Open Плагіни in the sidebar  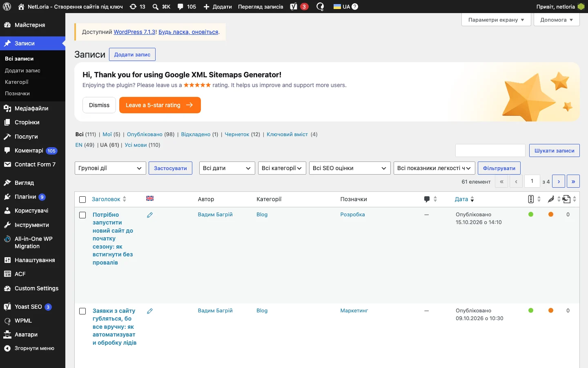tap(33, 197)
